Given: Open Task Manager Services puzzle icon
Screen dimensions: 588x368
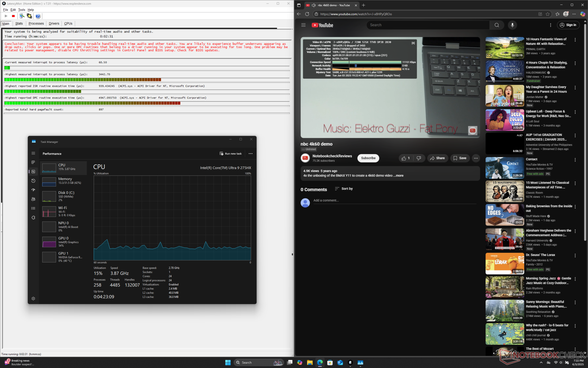Looking at the screenshot, I should coord(33,217).
